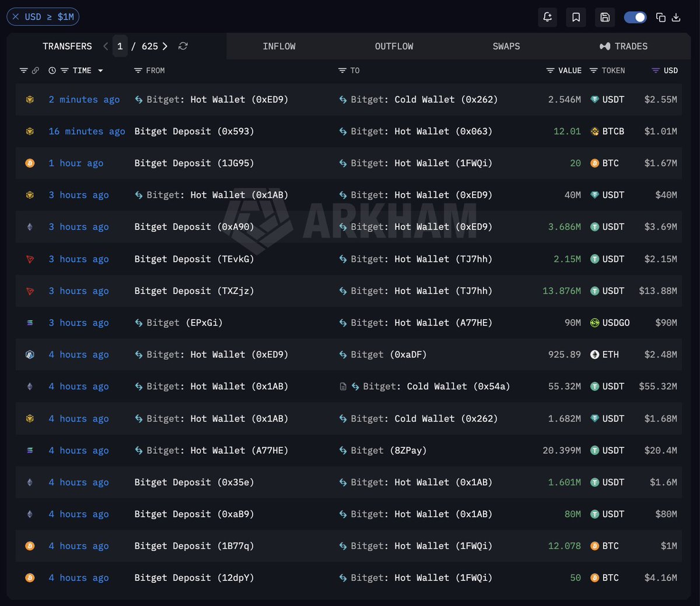Viewport: 700px width, 606px height.
Task: Open the 2 minutes ago transaction link
Action: pos(84,100)
